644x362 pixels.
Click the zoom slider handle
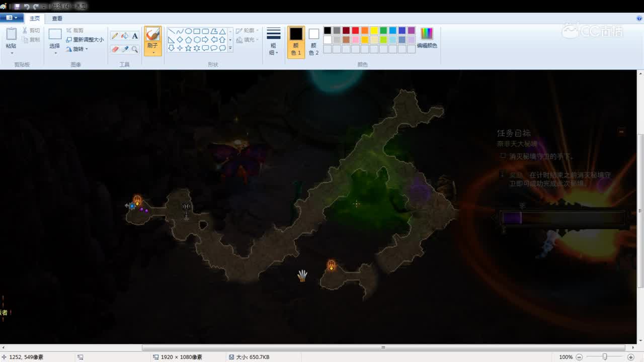[605, 357]
